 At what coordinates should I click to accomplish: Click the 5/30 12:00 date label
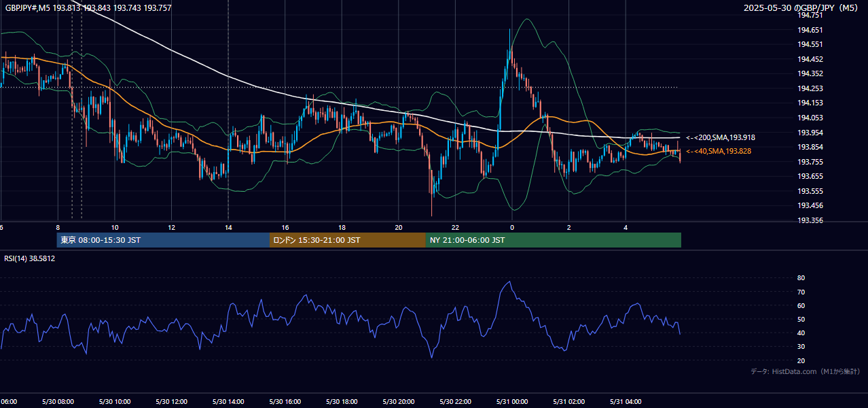click(x=171, y=402)
